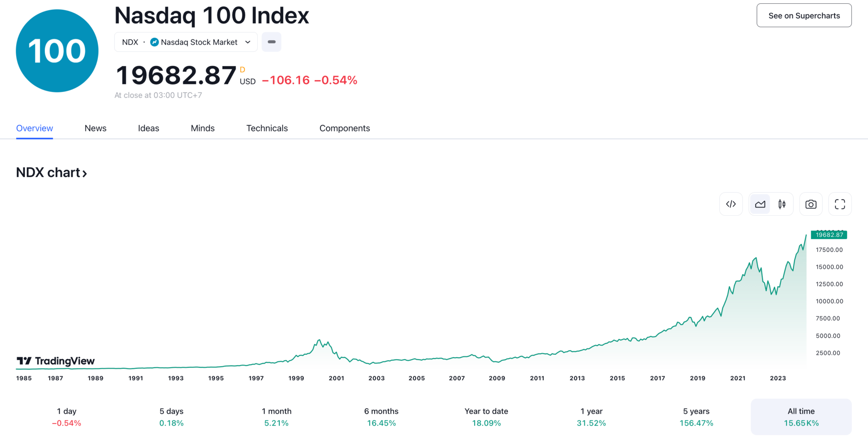Image resolution: width=868 pixels, height=437 pixels.
Task: Click the Nasdaq logo beside Nasdaq Stock Market
Action: [x=154, y=42]
